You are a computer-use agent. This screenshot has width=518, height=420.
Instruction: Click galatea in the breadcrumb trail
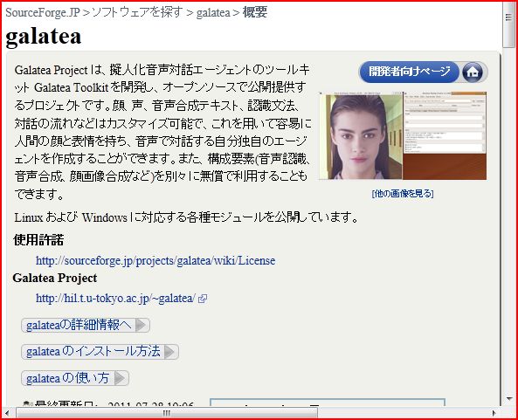[213, 12]
